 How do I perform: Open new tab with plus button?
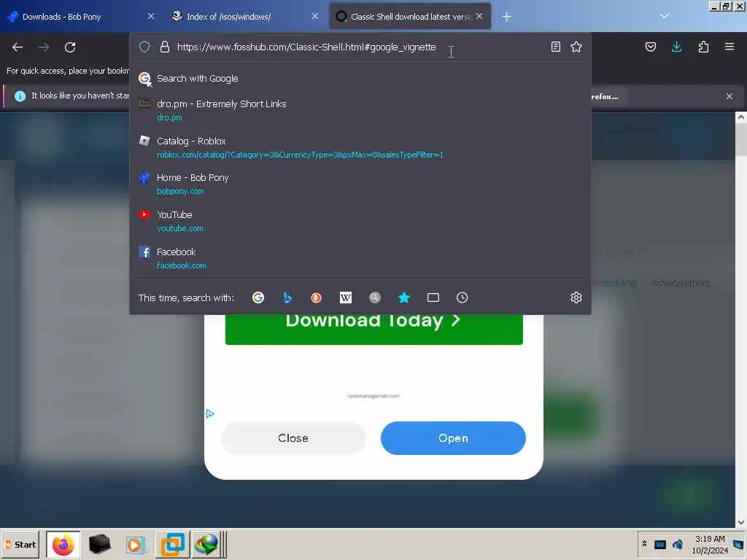pyautogui.click(x=506, y=17)
